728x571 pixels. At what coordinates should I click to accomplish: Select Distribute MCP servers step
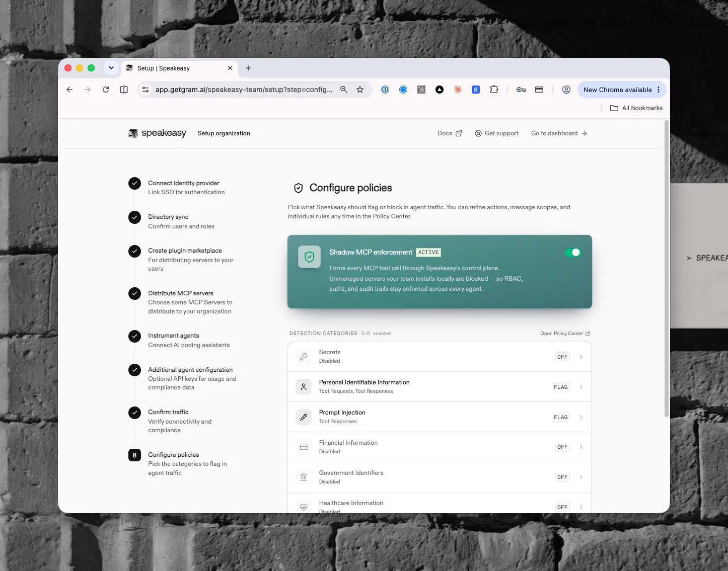click(185, 302)
